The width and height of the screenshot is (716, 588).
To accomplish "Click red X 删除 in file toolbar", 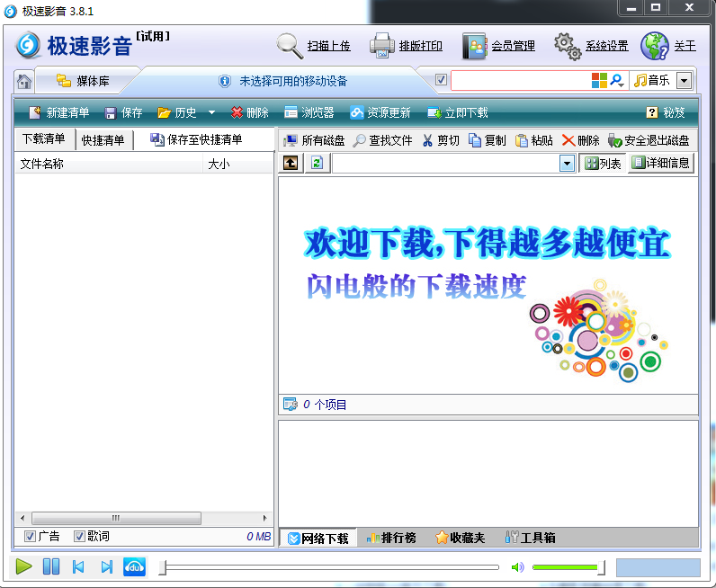I will (580, 140).
